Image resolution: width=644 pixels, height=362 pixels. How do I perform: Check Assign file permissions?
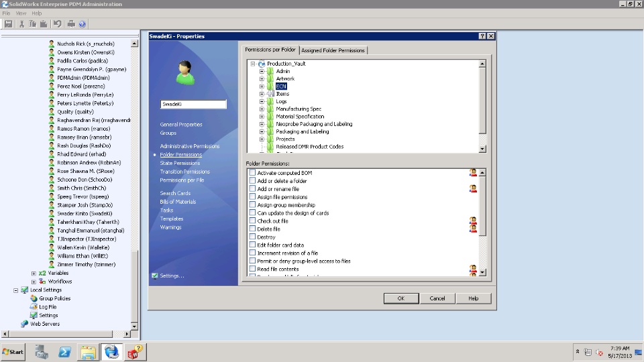coord(252,196)
